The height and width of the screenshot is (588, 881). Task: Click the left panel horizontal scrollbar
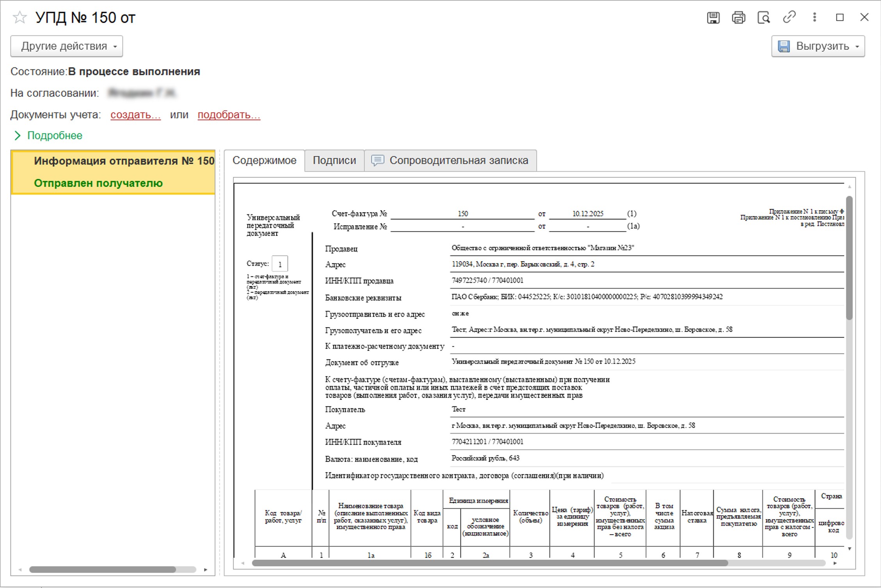pyautogui.click(x=102, y=570)
